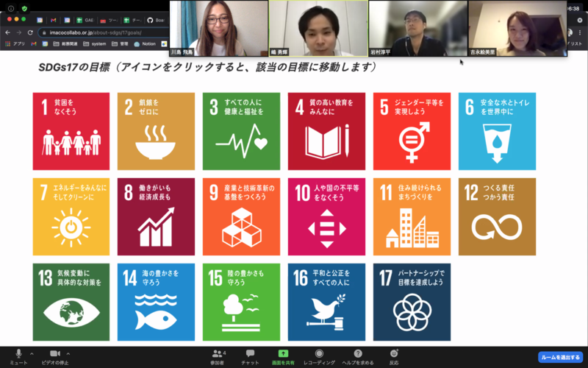Viewport: 588px width, 368px height.
Task: Click the green share screen button
Action: [283, 357]
